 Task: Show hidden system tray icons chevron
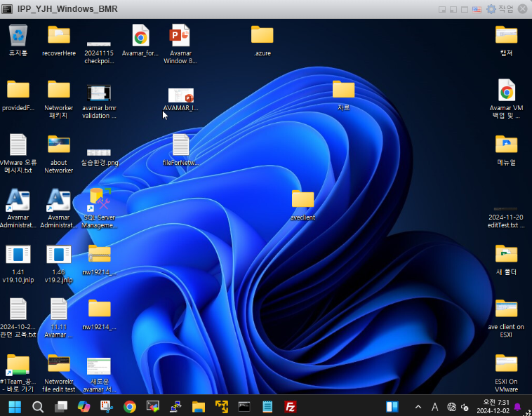[x=418, y=407]
